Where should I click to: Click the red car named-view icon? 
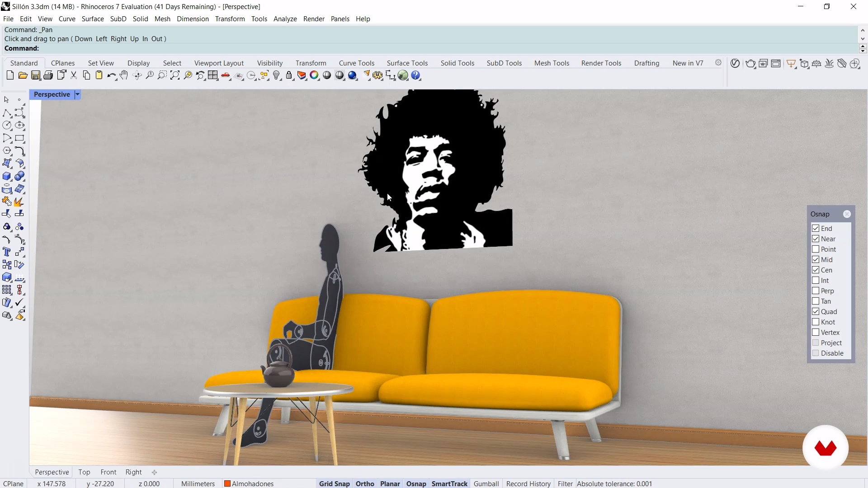(226, 75)
